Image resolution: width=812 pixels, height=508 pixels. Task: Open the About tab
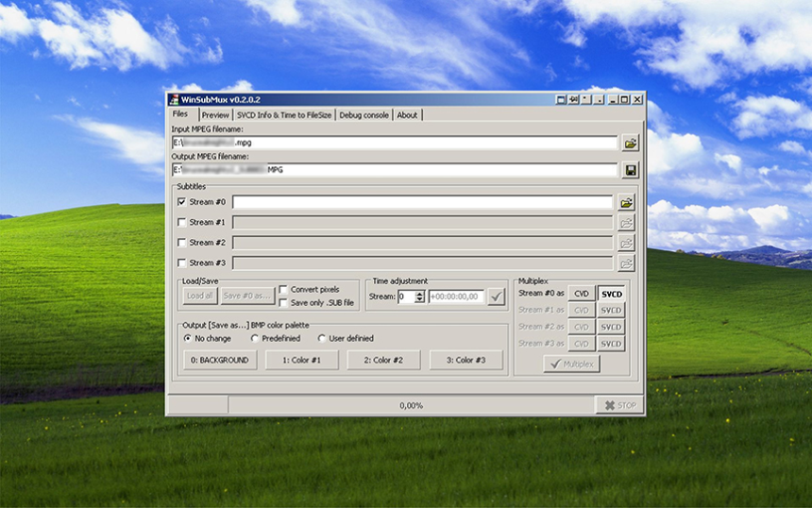point(407,115)
